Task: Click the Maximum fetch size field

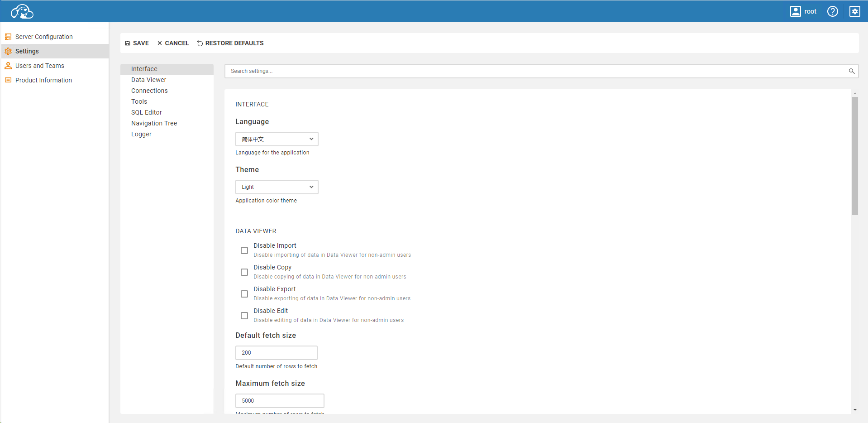Action: tap(280, 401)
